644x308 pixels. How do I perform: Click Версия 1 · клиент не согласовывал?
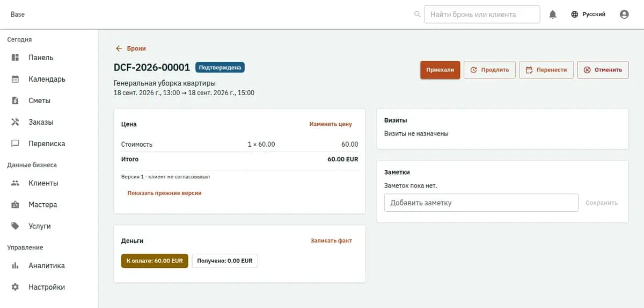(x=165, y=176)
